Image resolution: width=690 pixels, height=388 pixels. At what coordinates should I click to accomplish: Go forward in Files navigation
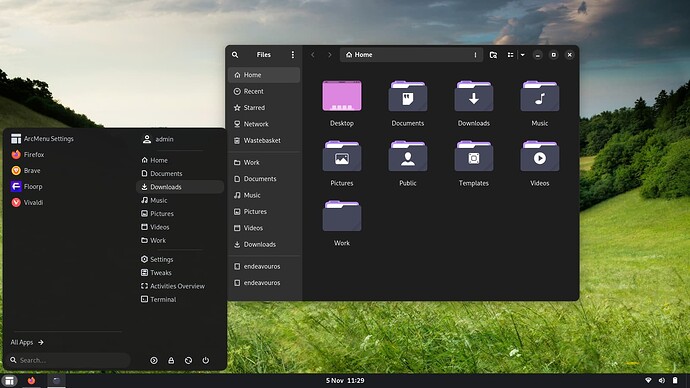330,55
